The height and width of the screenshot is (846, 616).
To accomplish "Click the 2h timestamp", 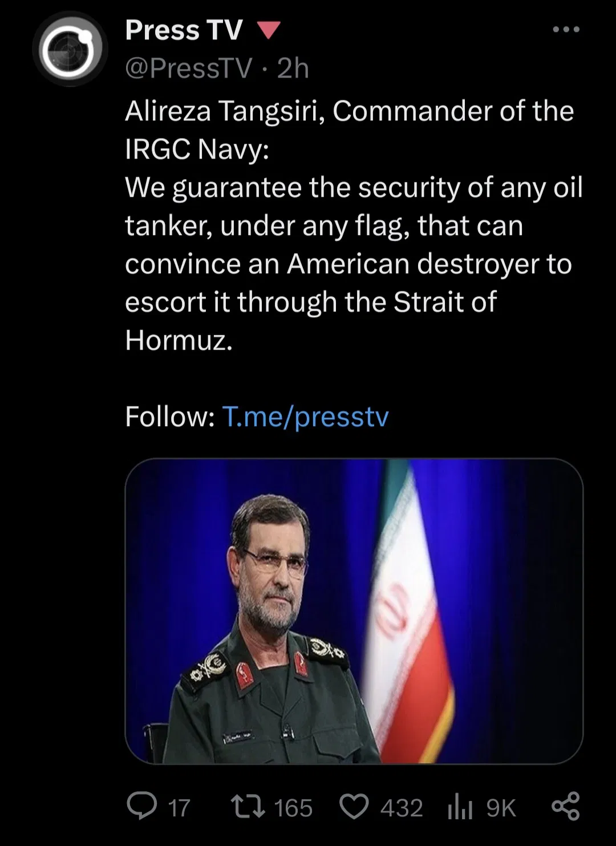I will pos(291,68).
